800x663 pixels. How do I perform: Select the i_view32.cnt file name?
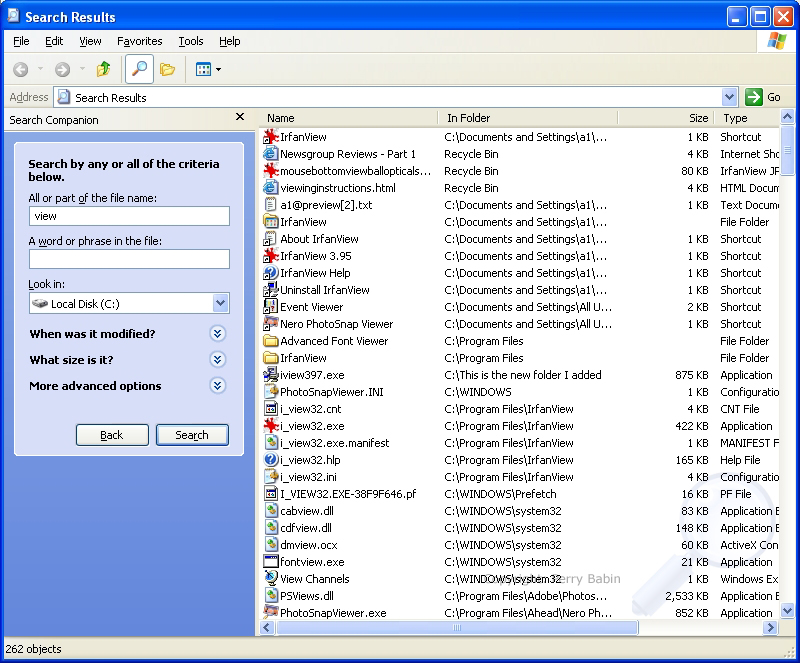310,409
